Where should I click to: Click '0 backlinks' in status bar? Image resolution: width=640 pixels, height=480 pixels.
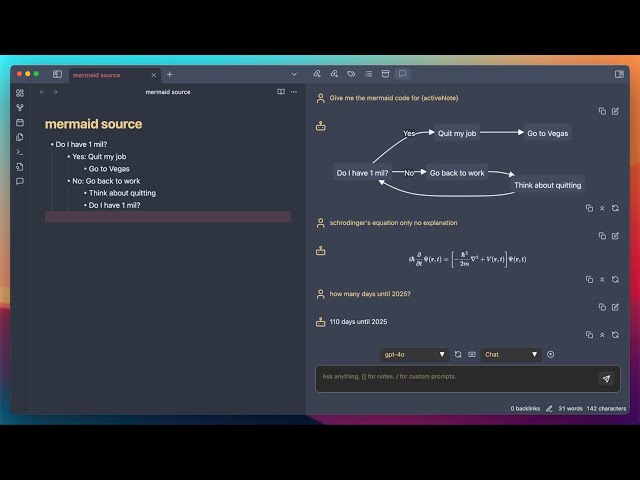tap(525, 409)
